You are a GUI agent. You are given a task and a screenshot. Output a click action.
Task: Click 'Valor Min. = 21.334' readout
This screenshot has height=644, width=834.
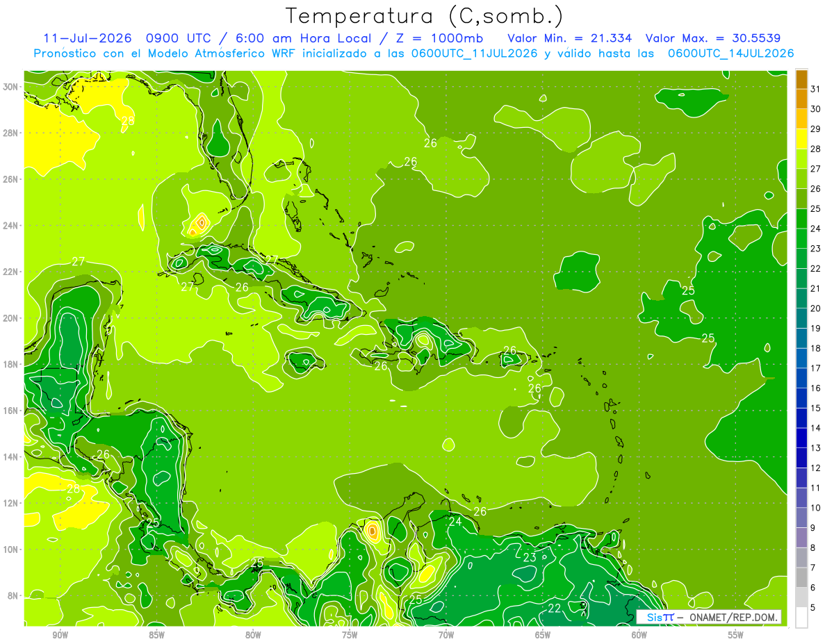[570, 38]
